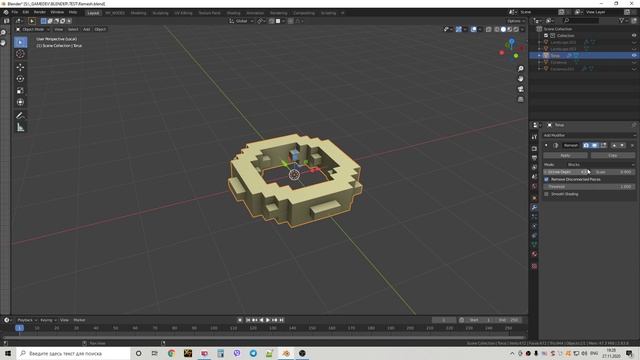
Task: Open Blender app from Windows taskbar
Action: [x=286, y=353]
